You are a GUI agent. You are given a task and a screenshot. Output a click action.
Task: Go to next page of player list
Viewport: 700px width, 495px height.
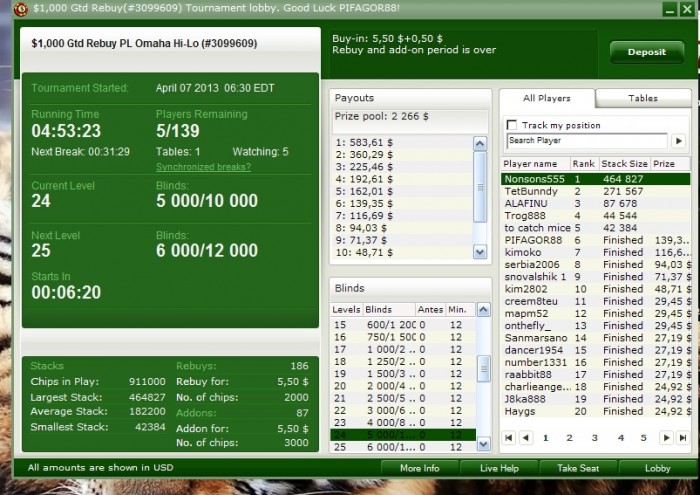666,438
